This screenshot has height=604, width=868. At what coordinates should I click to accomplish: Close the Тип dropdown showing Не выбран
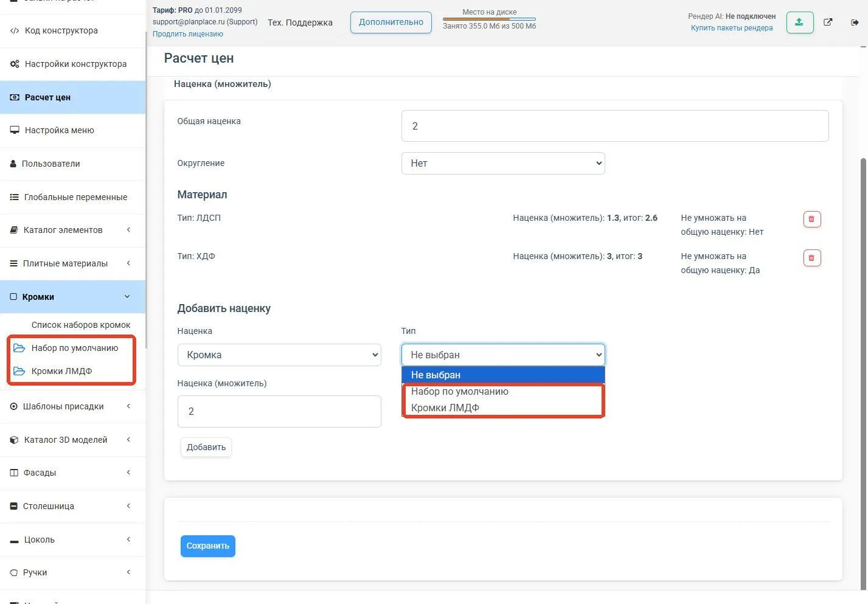tap(503, 355)
